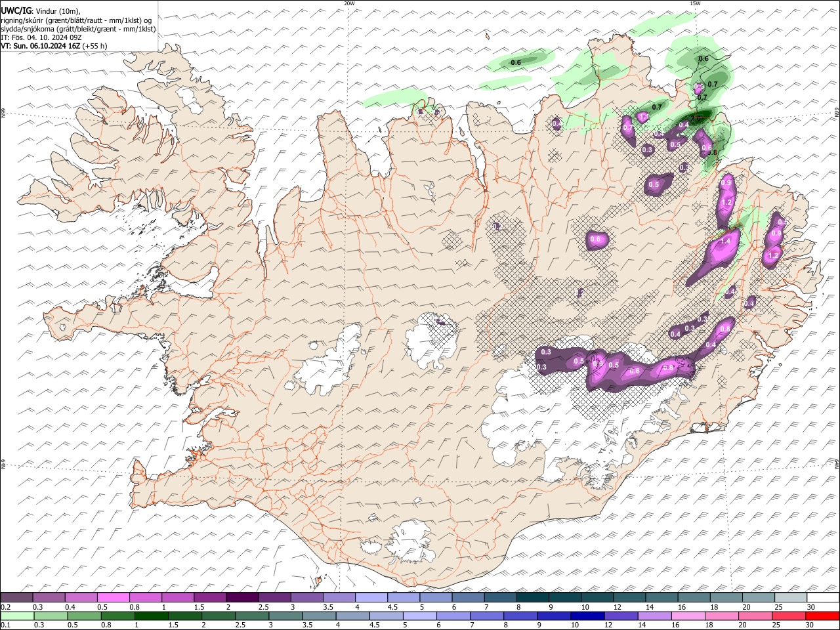This screenshot has height=630, width=840.
Task: Click the 'IT: Fös. 04. 10. 2024 09Z' line
Action: tap(41, 37)
